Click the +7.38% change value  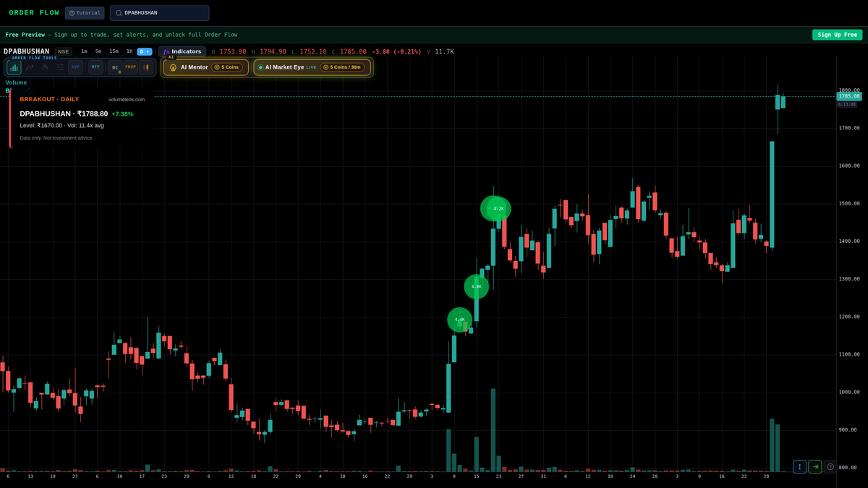(x=122, y=114)
